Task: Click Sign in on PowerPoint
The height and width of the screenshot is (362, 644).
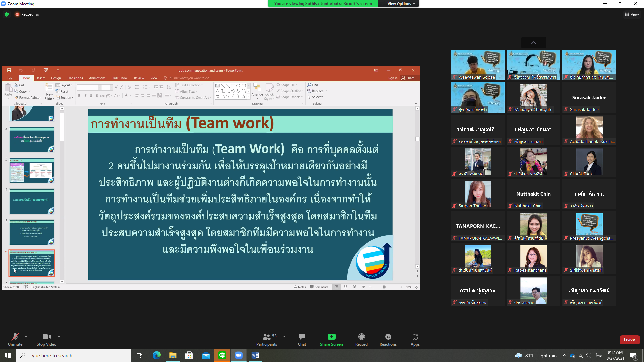Action: pyautogui.click(x=392, y=78)
